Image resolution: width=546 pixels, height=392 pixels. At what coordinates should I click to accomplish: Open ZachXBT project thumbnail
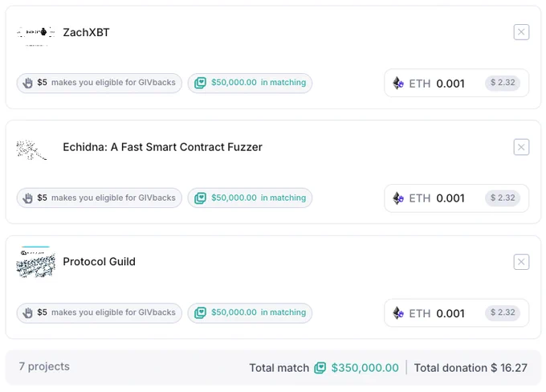coord(36,37)
